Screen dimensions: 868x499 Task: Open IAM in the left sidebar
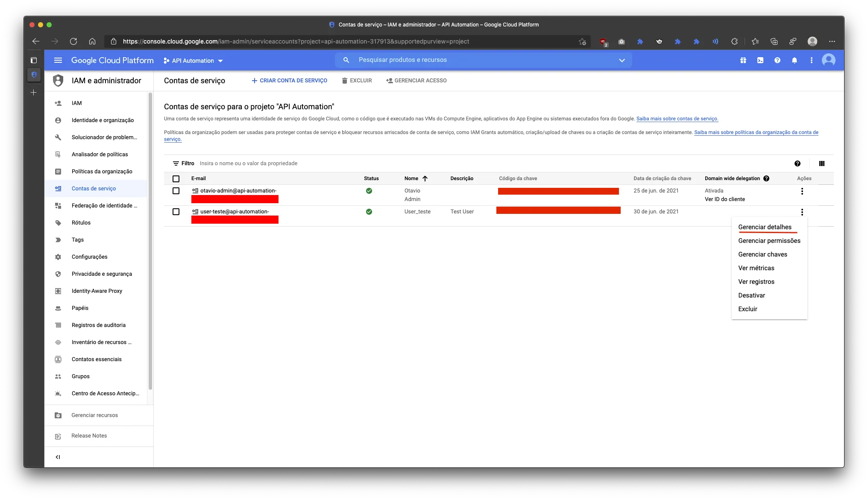96,103
